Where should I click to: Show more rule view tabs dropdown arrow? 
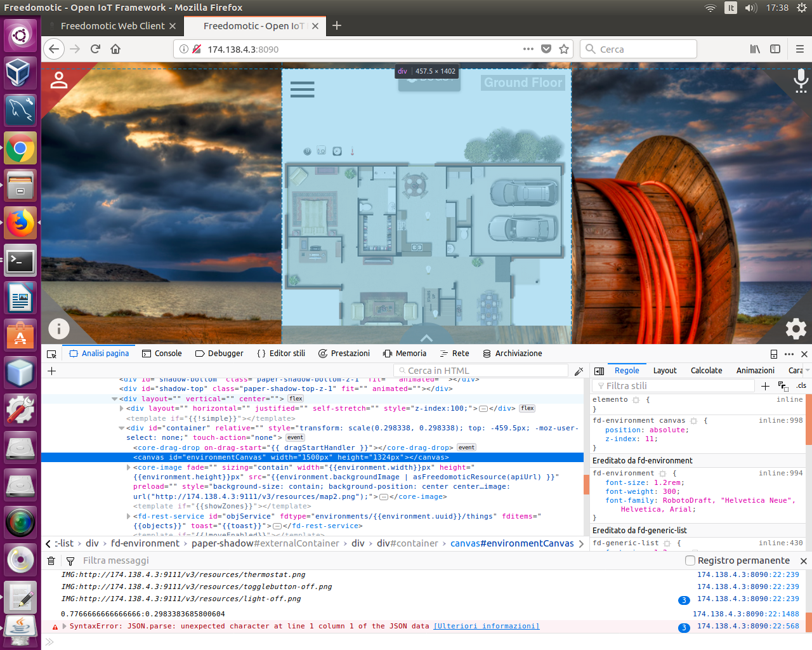click(808, 371)
